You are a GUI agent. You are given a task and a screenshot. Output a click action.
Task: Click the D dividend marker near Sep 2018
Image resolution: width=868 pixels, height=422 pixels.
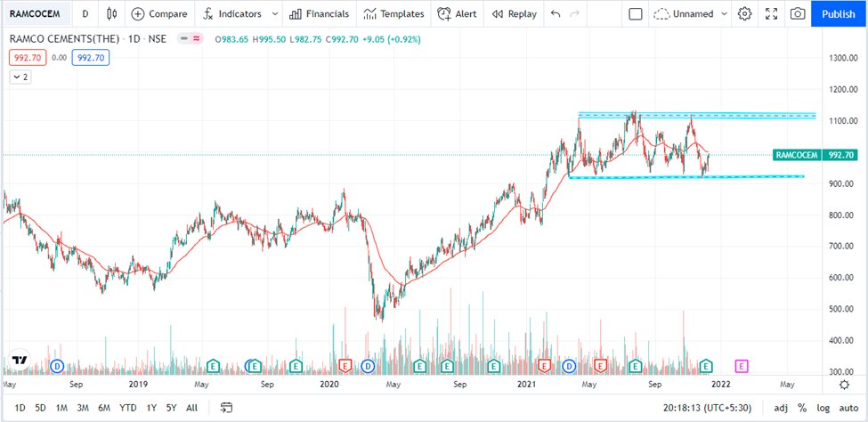(57, 366)
